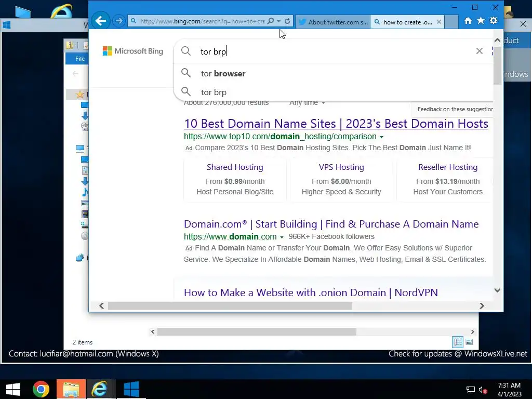
Task: Click the IE horizontal scrollbar thumb
Action: pos(230,305)
